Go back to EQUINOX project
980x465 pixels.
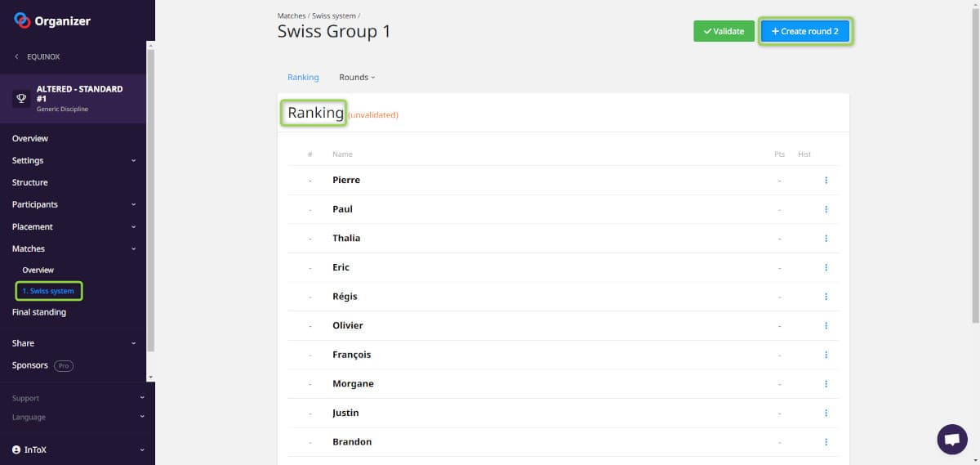click(38, 57)
